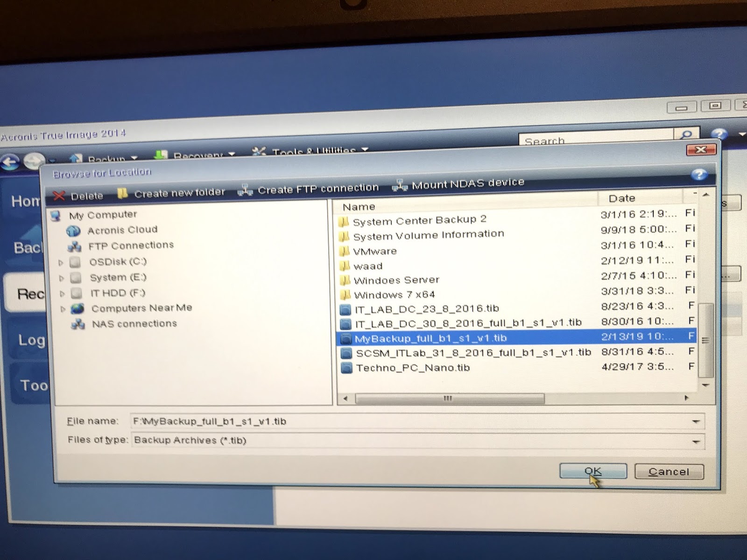747x560 pixels.
Task: Close the Browse for Location dialog
Action: [701, 150]
